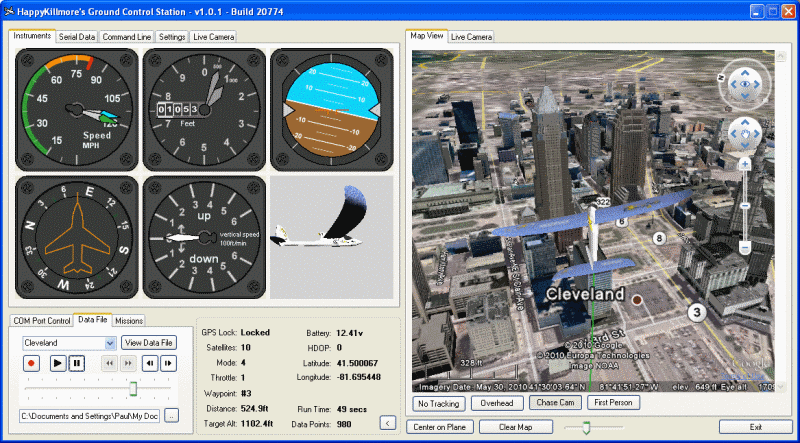800x443 pixels.
Task: Open Live Camera tab beside Map View
Action: click(x=471, y=37)
